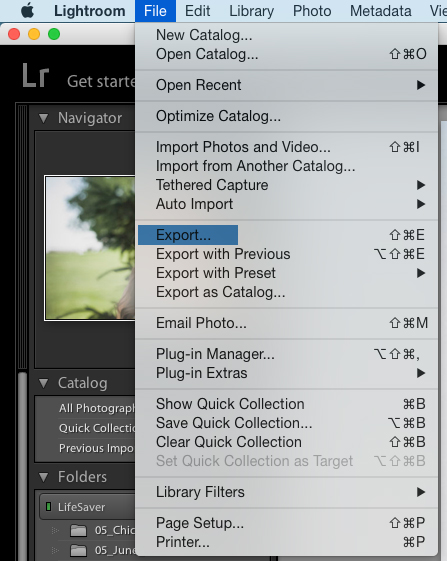Select Previous Import in Catalog panel
Screen dimensions: 447x561
tap(97, 448)
